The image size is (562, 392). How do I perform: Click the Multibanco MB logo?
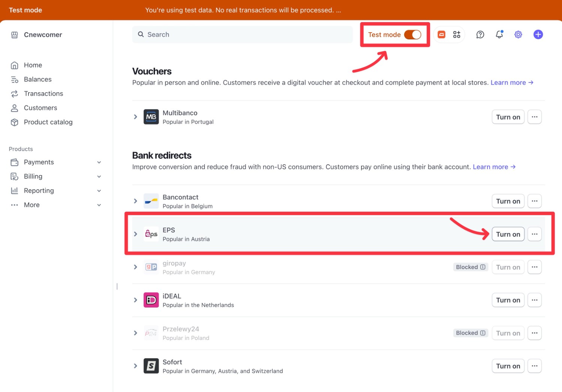coord(151,117)
